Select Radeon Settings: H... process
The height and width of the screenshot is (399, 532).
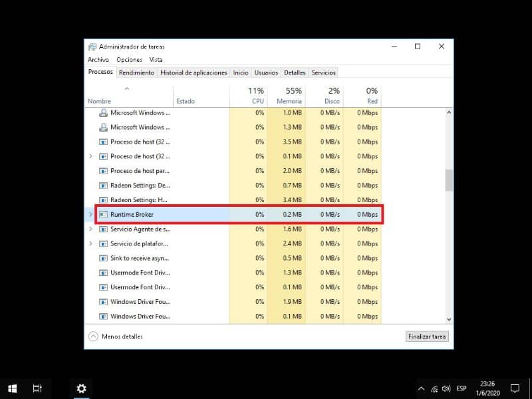(235, 200)
